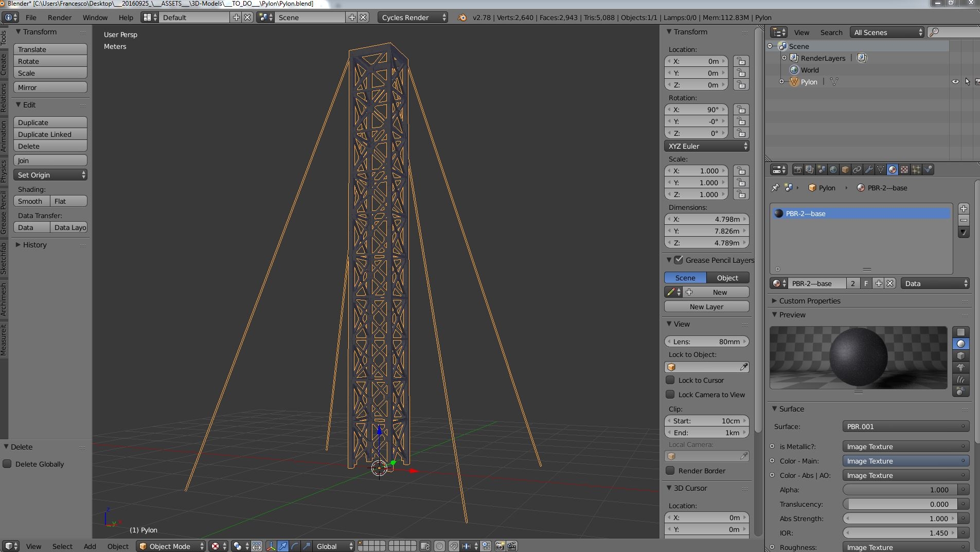Image resolution: width=980 pixels, height=552 pixels.
Task: Open the Cycles Render engine dropdown
Action: 412,17
